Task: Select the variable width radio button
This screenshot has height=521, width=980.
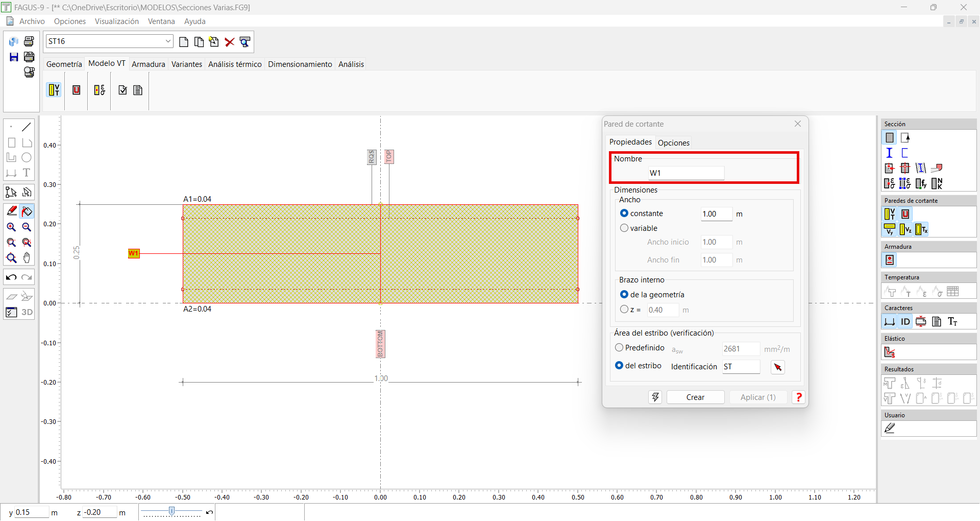Action: tap(624, 228)
